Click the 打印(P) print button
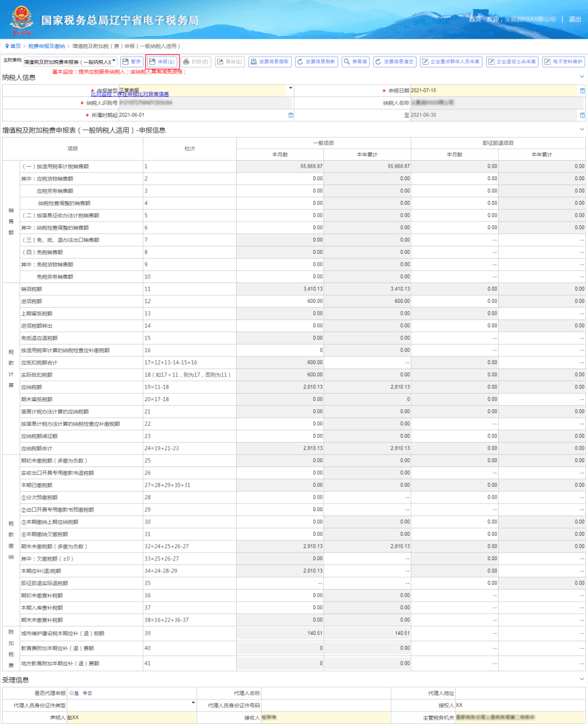Image resolution: width=588 pixels, height=724 pixels. 196,62
